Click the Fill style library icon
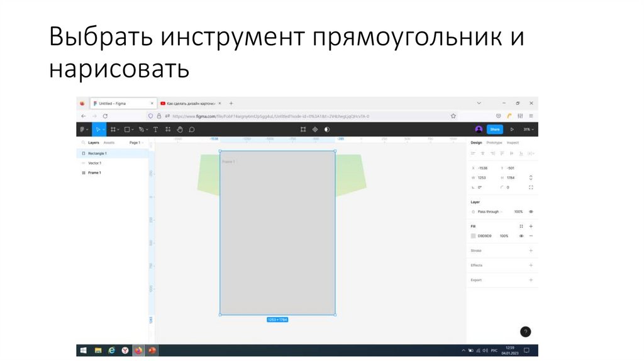The height and width of the screenshot is (361, 644). [521, 226]
